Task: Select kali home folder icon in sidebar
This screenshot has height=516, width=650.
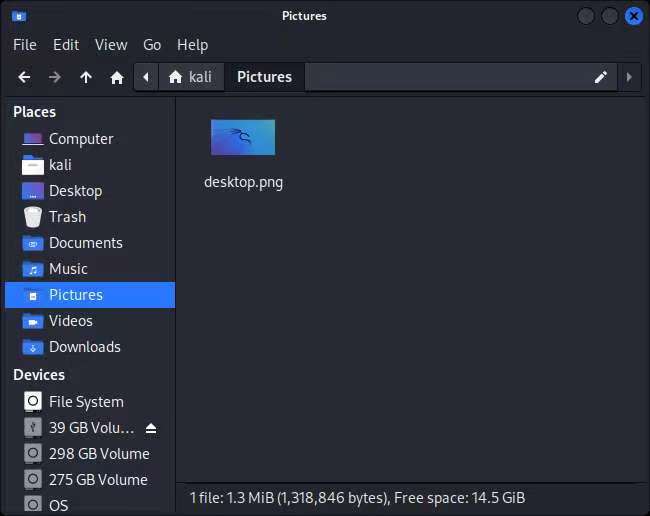Action: tap(33, 165)
